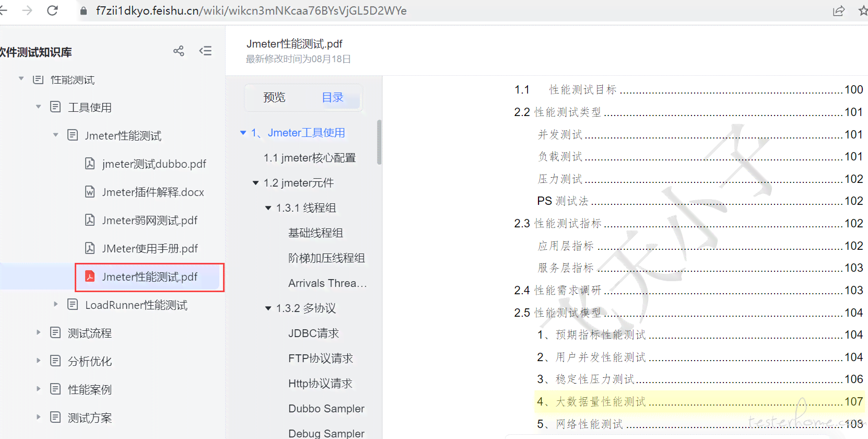868x439 pixels.
Task: Click the browser address bar URL
Action: tap(251, 11)
